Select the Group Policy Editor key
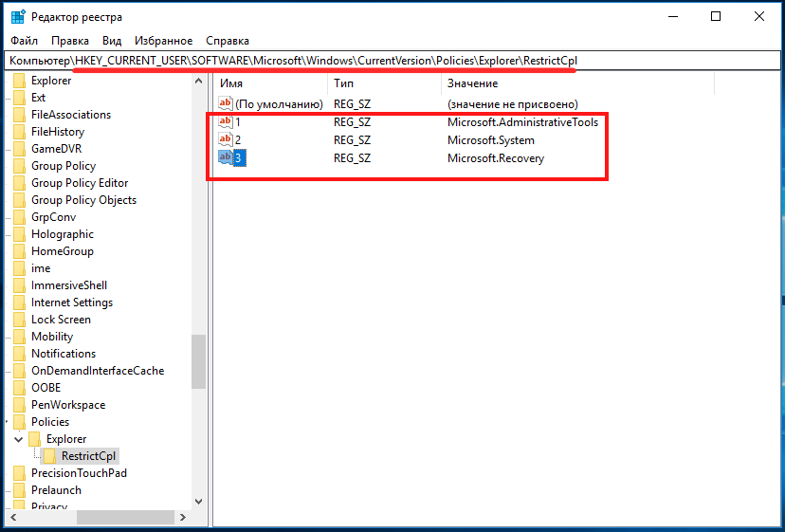This screenshot has width=785, height=532. coord(80,184)
